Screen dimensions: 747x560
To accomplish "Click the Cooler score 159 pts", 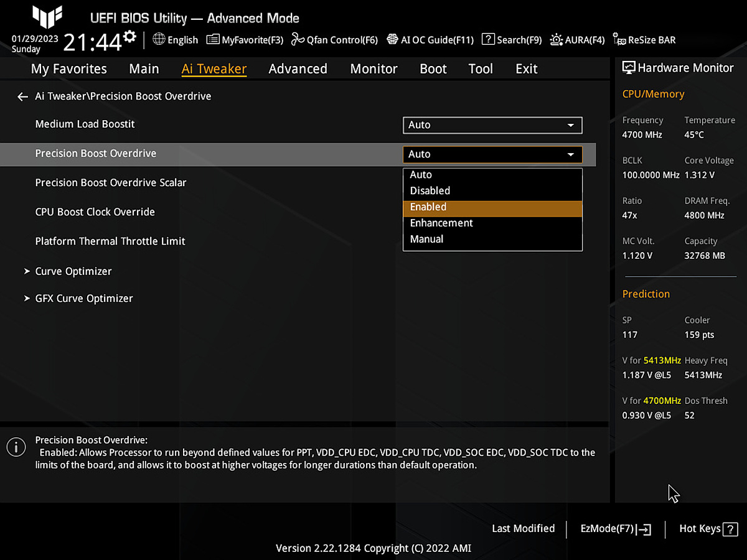I will point(699,335).
